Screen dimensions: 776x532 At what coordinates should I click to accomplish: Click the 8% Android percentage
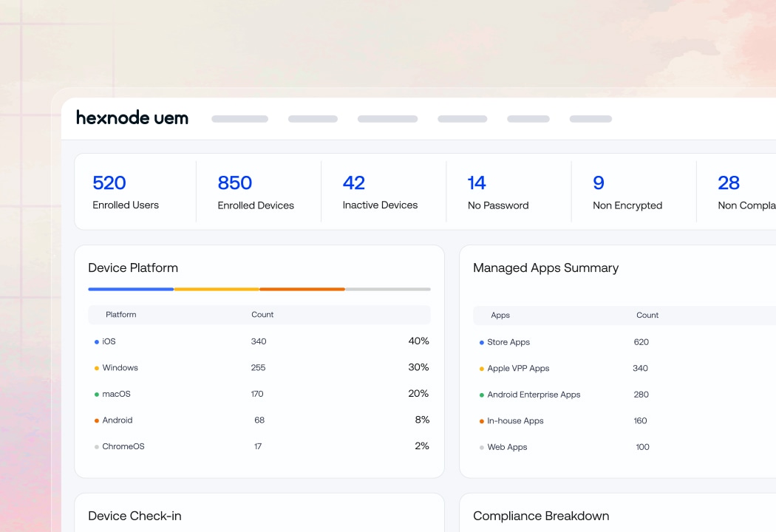(422, 420)
